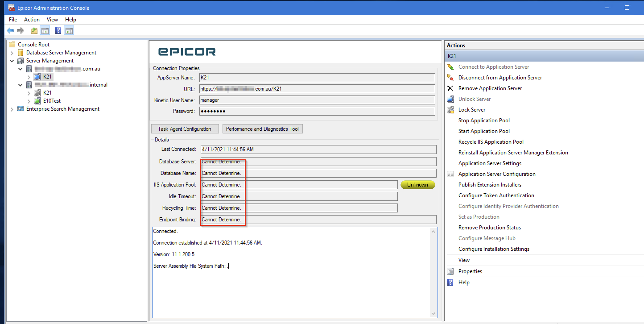Click the Database Server Management cylinder icon
Viewport: 644px width, 324px height.
(21, 53)
